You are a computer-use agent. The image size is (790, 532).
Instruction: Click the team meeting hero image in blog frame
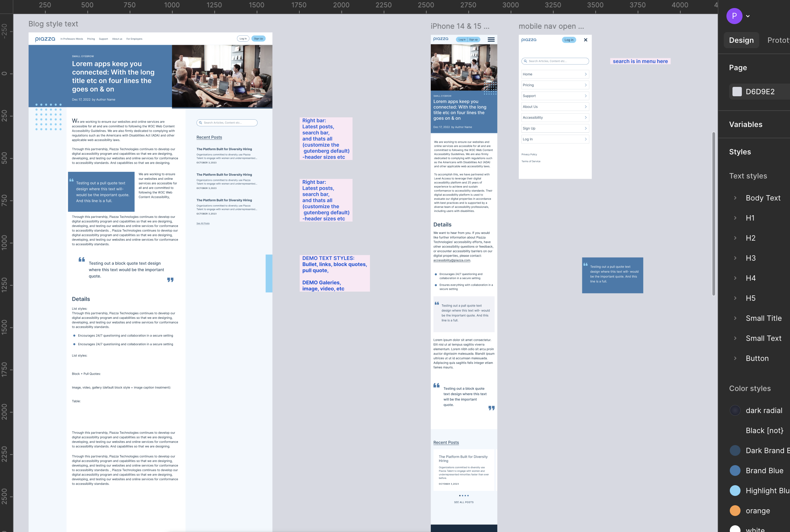[222, 77]
